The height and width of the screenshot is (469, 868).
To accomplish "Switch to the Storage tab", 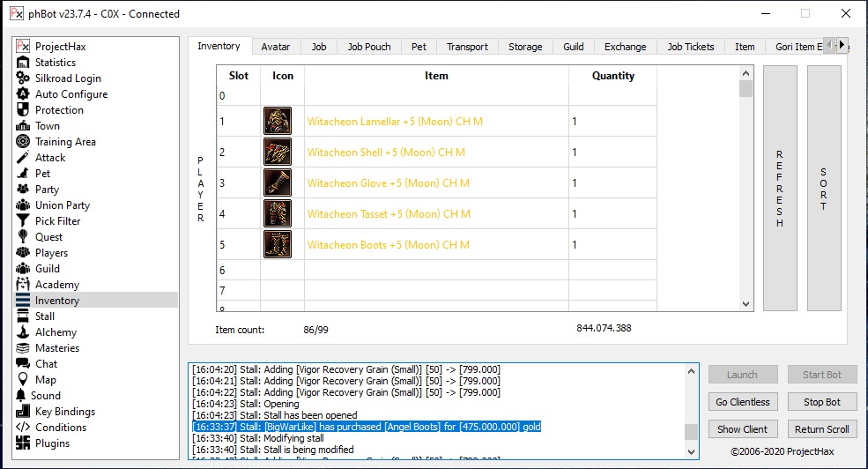I will pos(525,47).
